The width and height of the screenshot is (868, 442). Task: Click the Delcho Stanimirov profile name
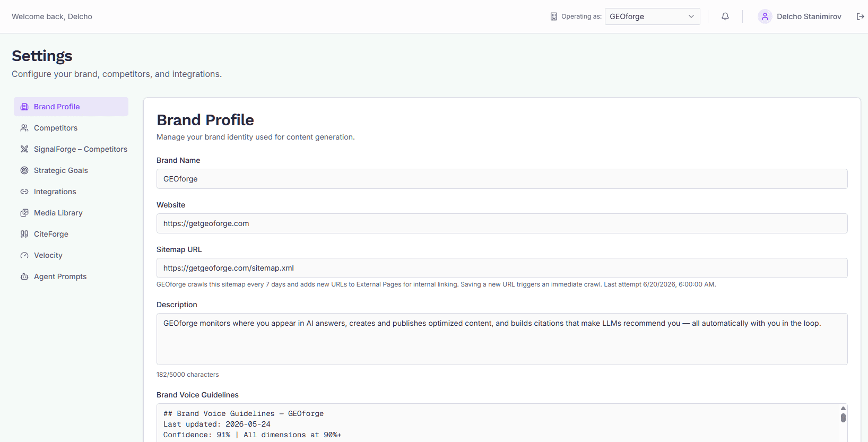point(809,16)
